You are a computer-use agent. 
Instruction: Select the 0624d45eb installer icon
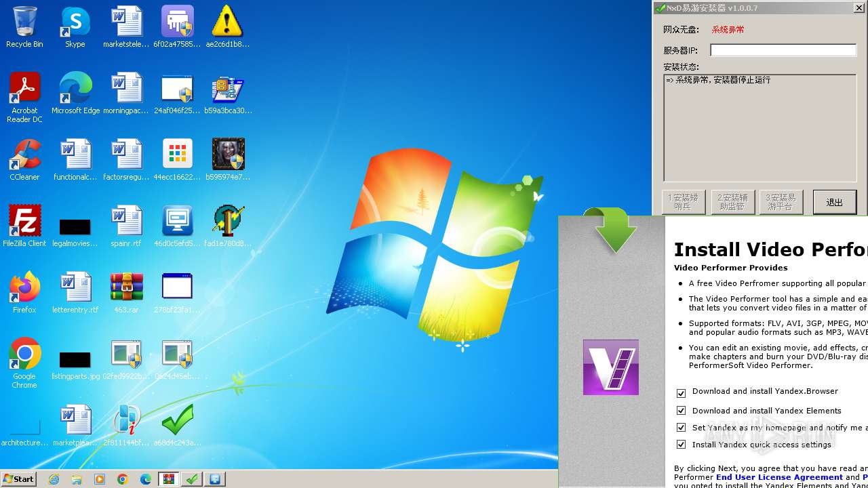[x=177, y=359]
